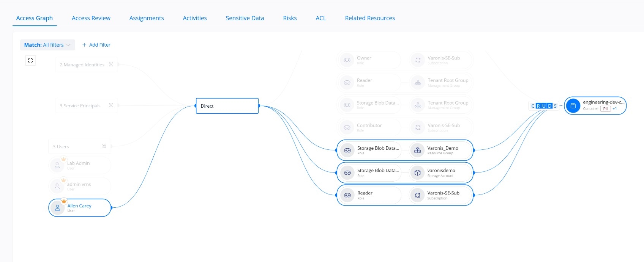Click the Varonis_Demo resource group icon
Viewport: 644px width, 262px height.
point(417,151)
